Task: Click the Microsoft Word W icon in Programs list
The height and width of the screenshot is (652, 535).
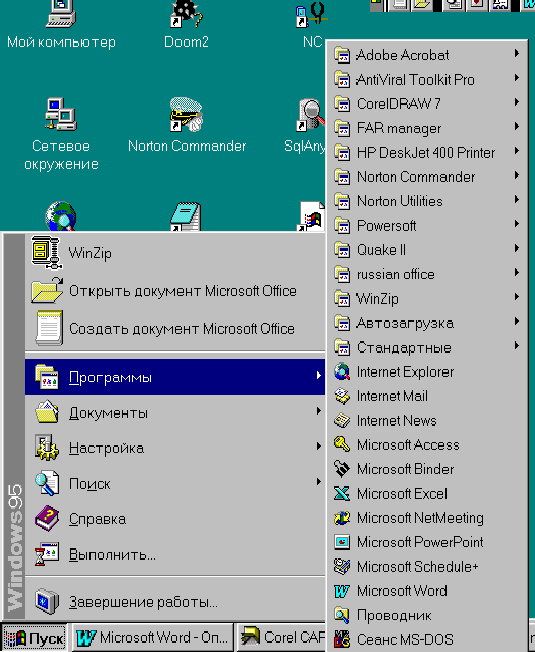Action: tap(342, 591)
